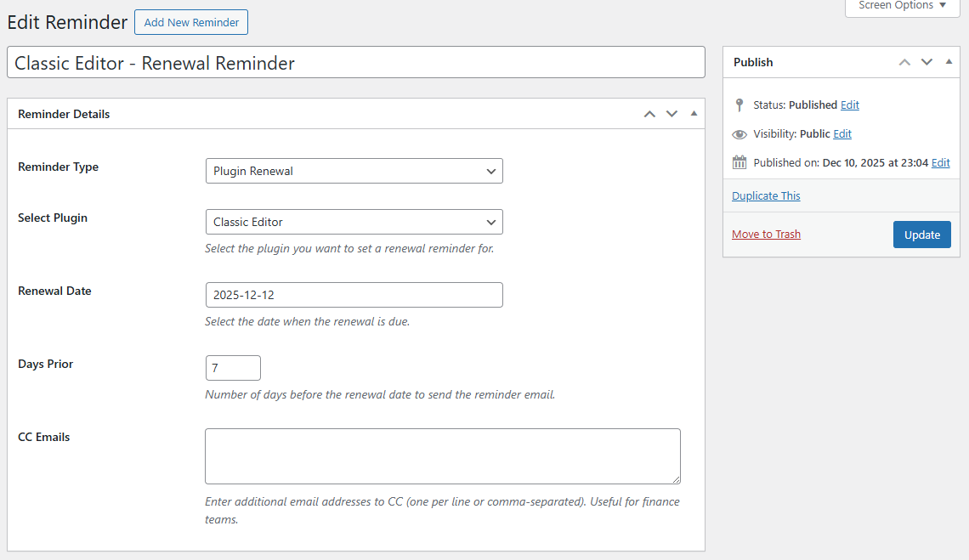
Task: Click the visibility eye icon
Action: tap(739, 134)
